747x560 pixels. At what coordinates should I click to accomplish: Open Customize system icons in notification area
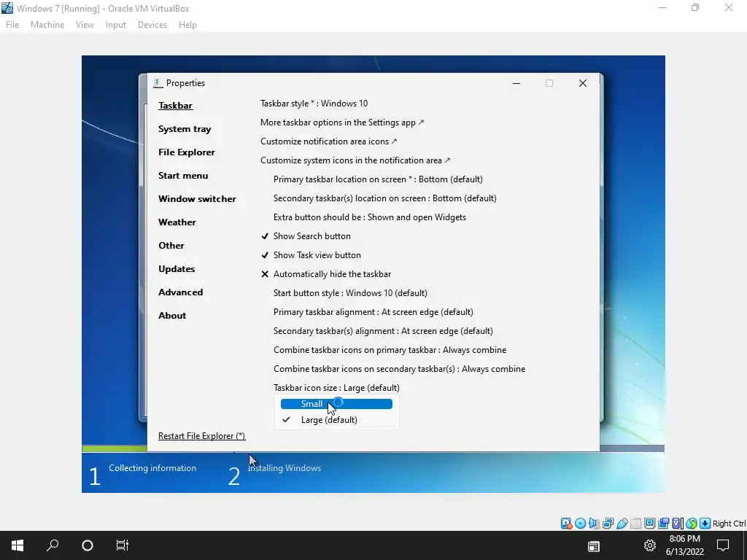click(355, 160)
